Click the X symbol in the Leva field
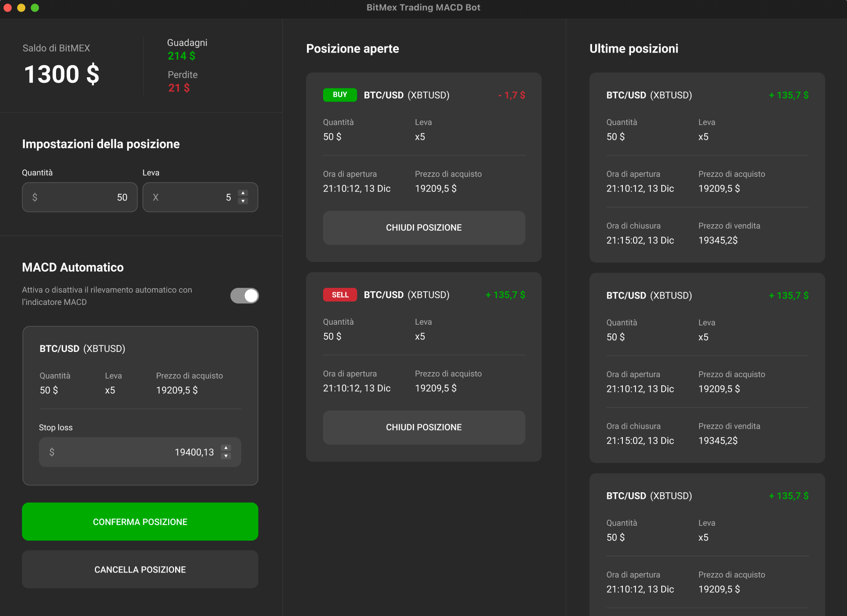 [155, 197]
